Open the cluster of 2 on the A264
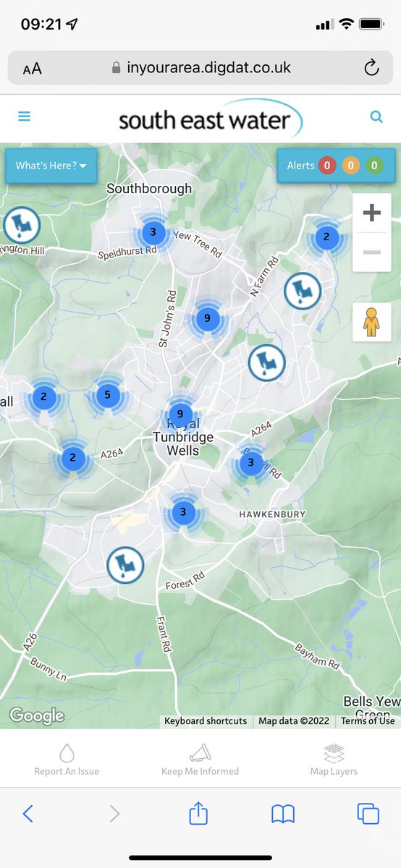The height and width of the screenshot is (868, 401). tap(72, 459)
